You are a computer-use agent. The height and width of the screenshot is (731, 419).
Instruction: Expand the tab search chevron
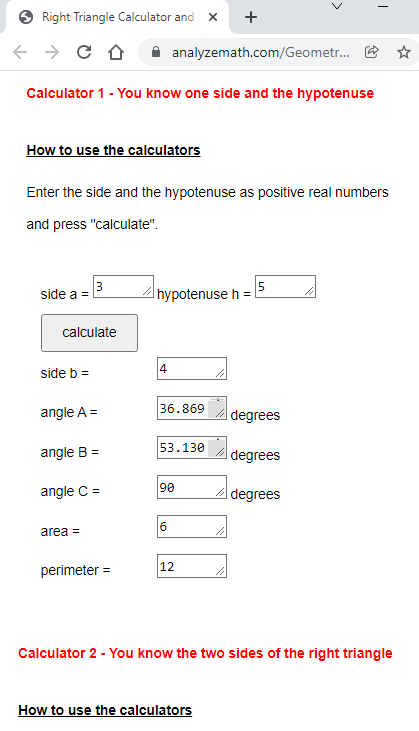pos(337,6)
